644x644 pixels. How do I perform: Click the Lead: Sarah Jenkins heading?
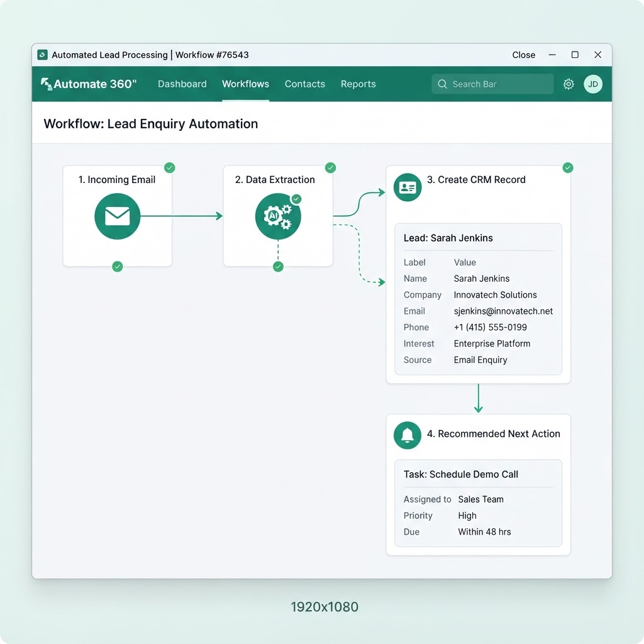point(448,238)
